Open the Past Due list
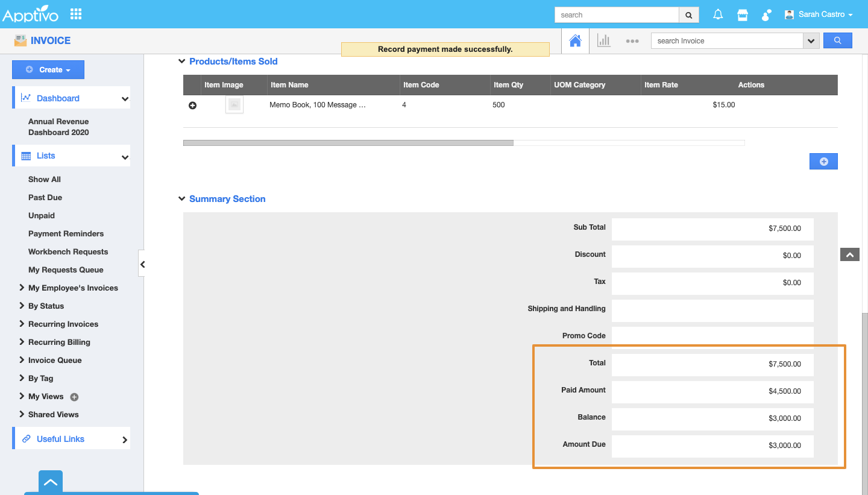This screenshot has height=495, width=868. coord(45,198)
